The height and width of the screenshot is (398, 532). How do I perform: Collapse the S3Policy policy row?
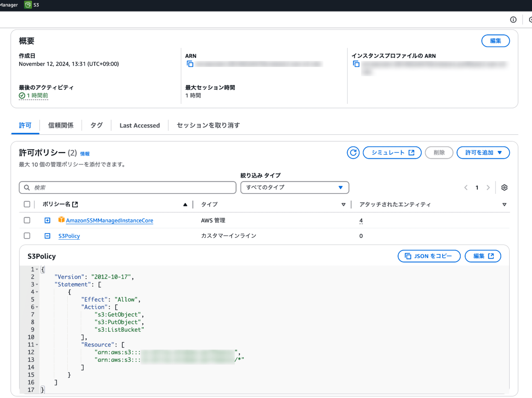(x=47, y=236)
